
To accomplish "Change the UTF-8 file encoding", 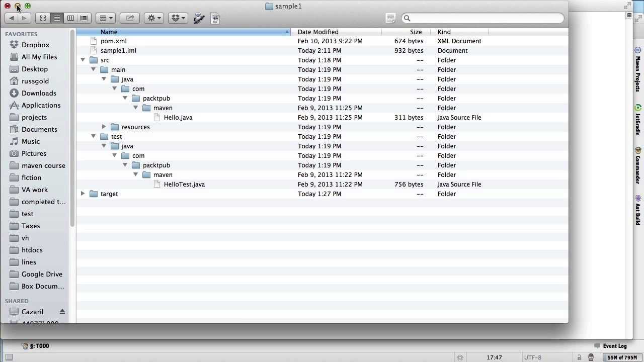I will 533,357.
